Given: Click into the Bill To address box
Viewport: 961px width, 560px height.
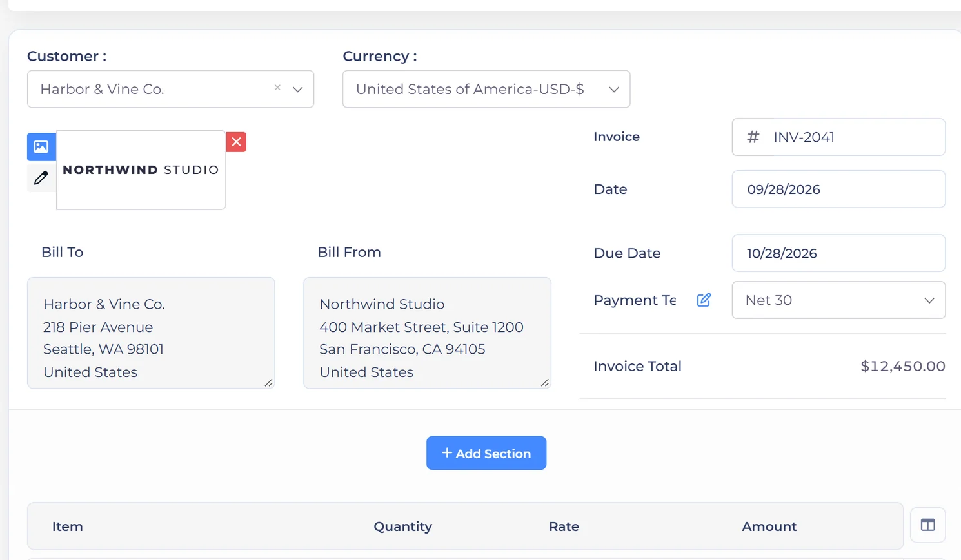Looking at the screenshot, I should pyautogui.click(x=151, y=333).
